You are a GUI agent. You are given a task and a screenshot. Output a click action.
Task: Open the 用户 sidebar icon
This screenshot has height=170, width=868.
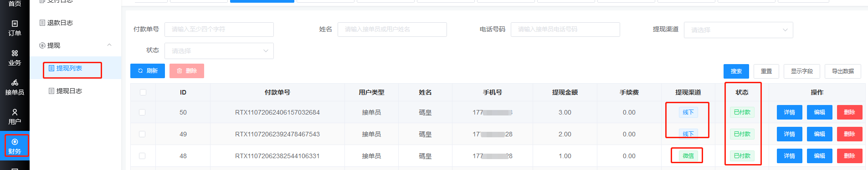click(x=15, y=117)
